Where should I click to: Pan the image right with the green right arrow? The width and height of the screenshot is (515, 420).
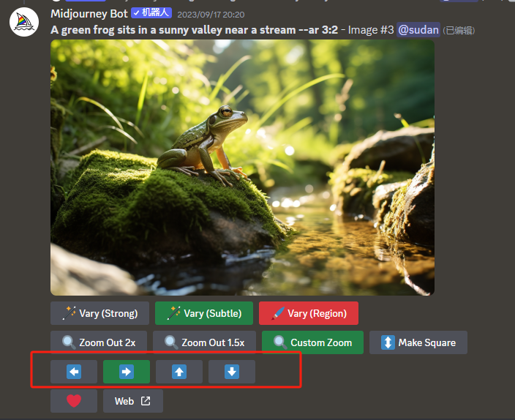(x=127, y=372)
